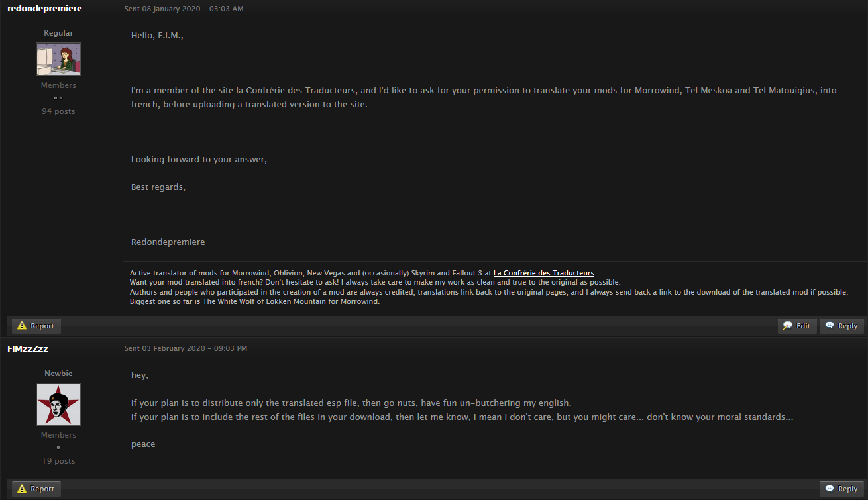
Task: Click the Sent 03 February 2020 timestamp
Action: pyautogui.click(x=186, y=348)
